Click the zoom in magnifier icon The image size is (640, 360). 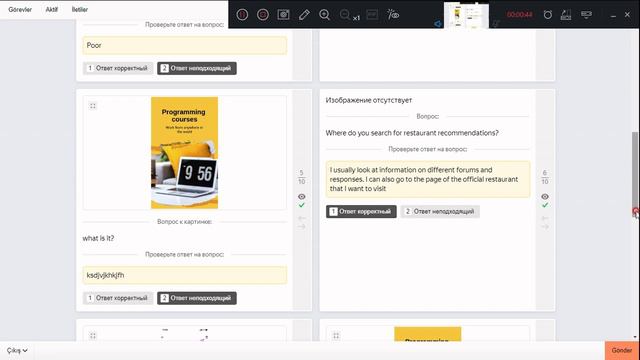pos(324,15)
